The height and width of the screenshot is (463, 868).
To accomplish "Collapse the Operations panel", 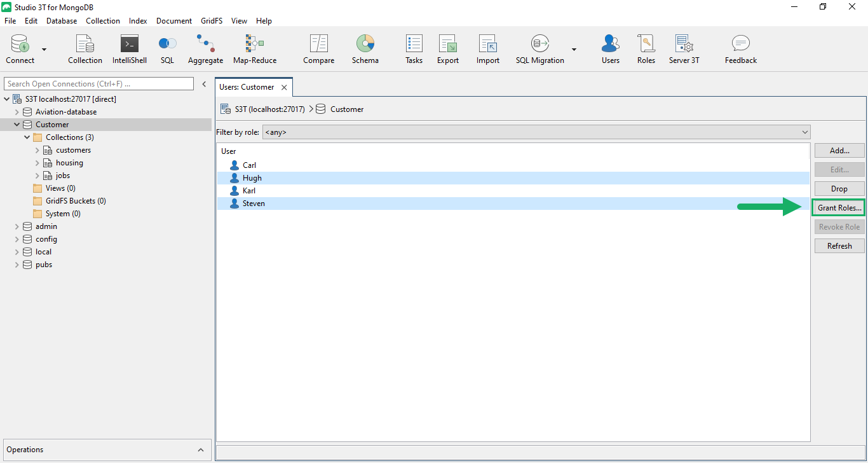I will [x=201, y=449].
